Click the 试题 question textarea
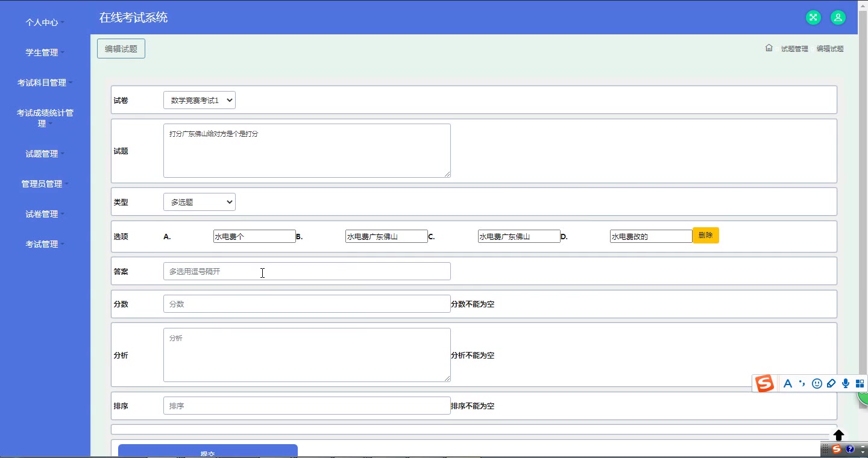 [307, 151]
